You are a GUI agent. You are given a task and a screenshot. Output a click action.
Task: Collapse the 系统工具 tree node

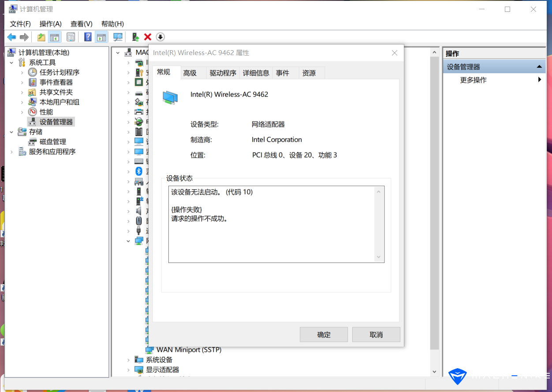[11, 63]
